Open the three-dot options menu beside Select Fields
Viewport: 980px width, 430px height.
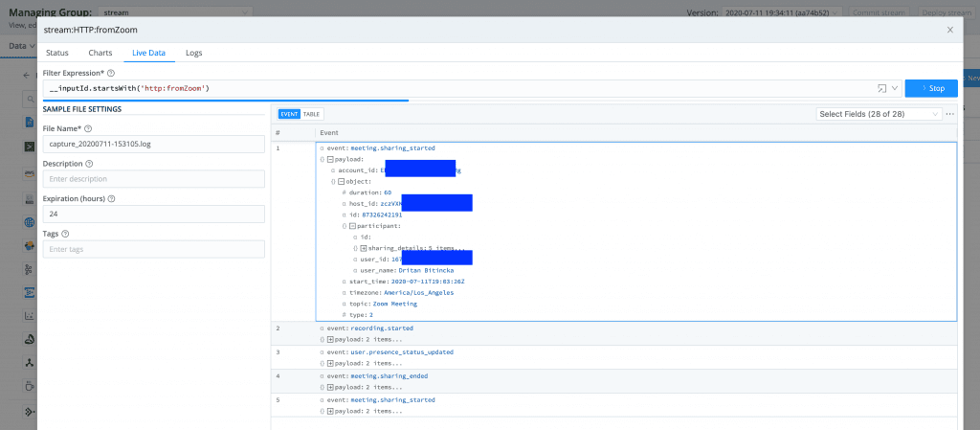click(x=950, y=114)
